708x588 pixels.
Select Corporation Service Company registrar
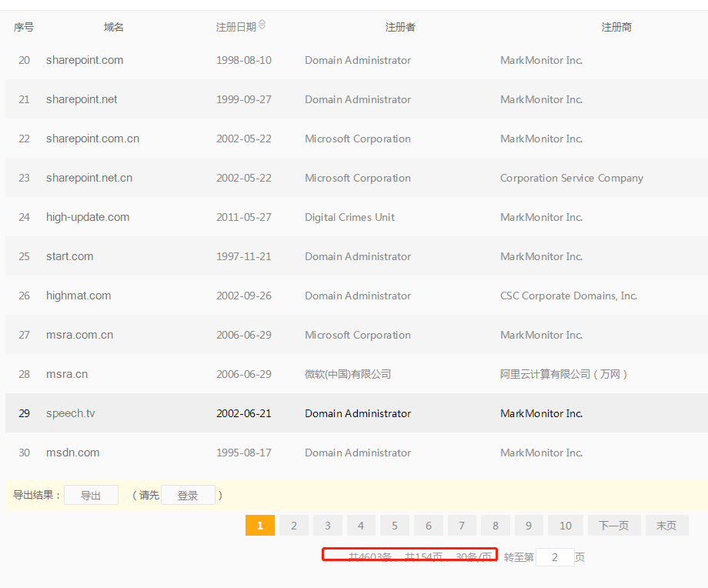pyautogui.click(x=572, y=178)
